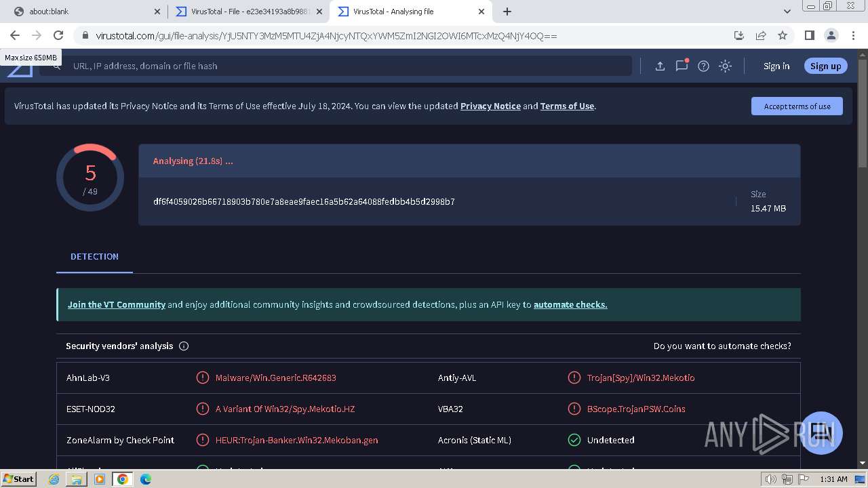Reload the VirusTotal page

[58, 35]
